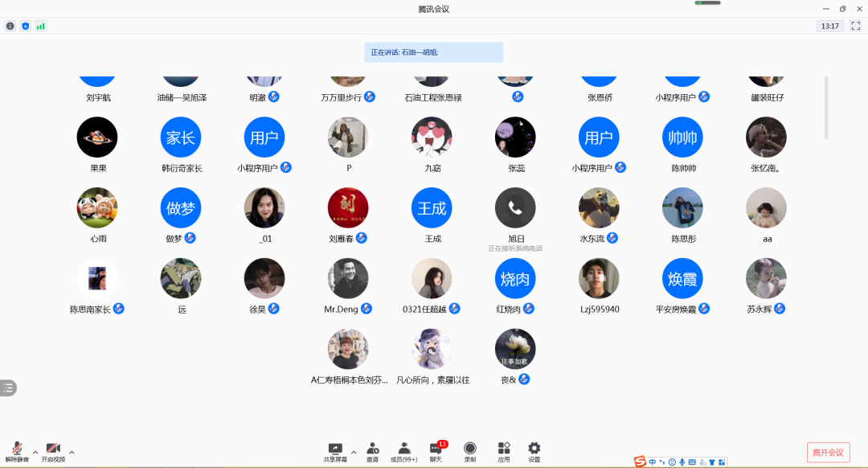This screenshot has height=468, width=868.
Task: Toggle fullscreen mode at top right
Action: pyautogui.click(x=856, y=26)
